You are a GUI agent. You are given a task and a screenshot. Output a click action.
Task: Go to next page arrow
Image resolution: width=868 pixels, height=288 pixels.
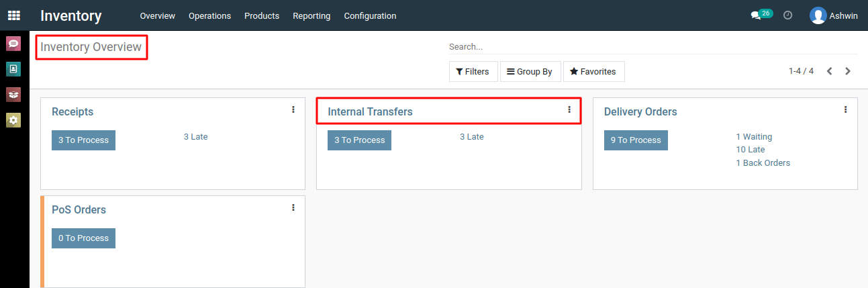pyautogui.click(x=848, y=71)
